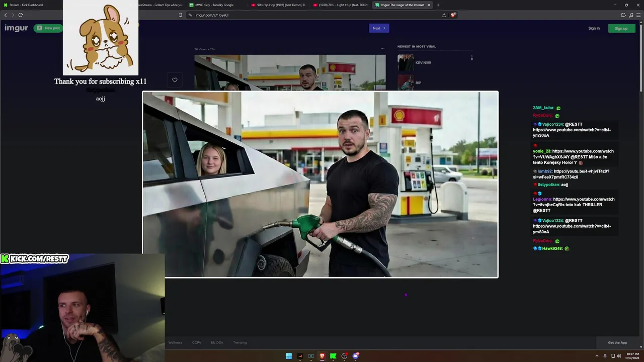This screenshot has height=362, width=644.
Task: Reload the page in the browser
Action: click(x=20, y=15)
